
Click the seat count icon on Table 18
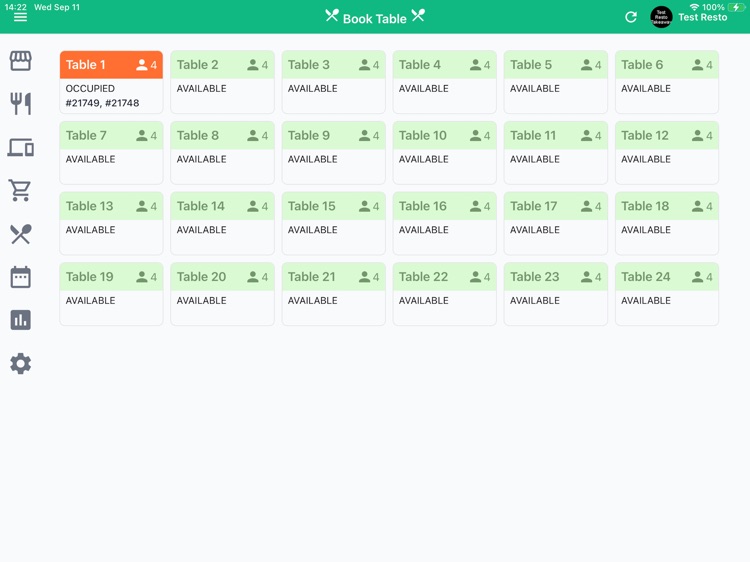click(x=697, y=206)
